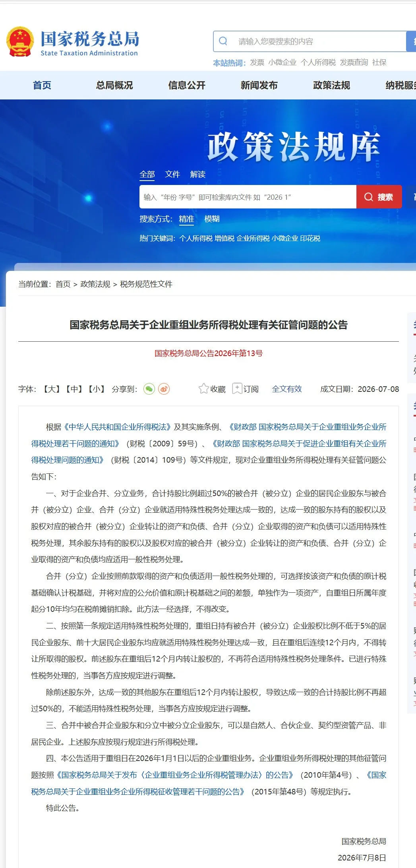Click banner keyword 企业所得税

[x=253, y=238]
